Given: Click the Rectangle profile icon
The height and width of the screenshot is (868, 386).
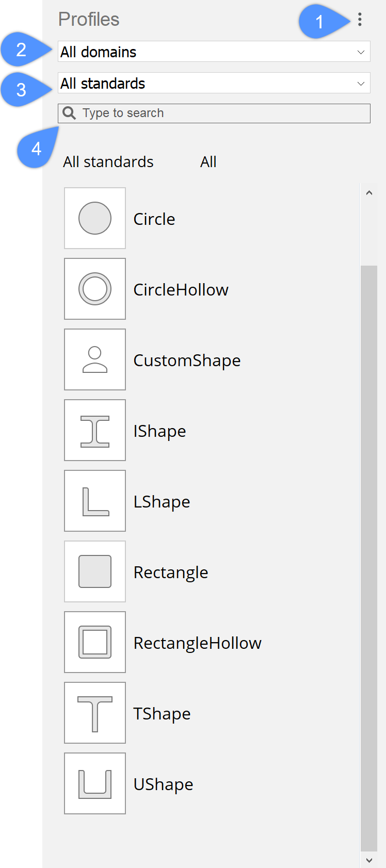Looking at the screenshot, I should [95, 571].
